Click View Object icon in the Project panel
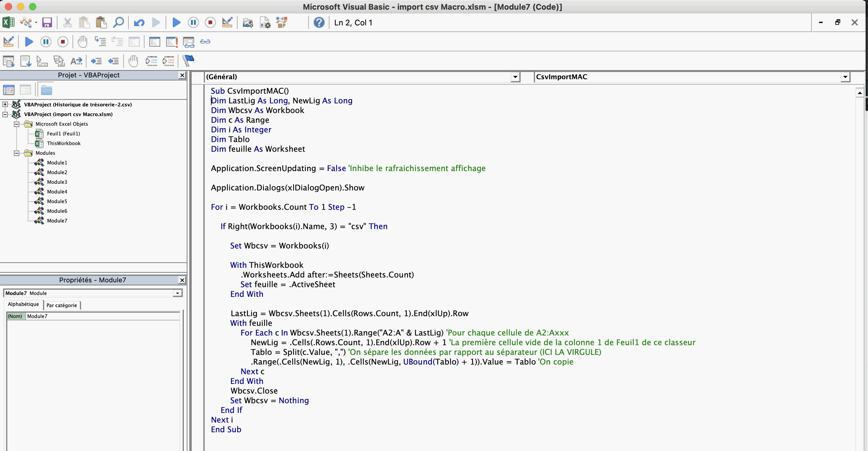This screenshot has height=451, width=868. (x=25, y=90)
